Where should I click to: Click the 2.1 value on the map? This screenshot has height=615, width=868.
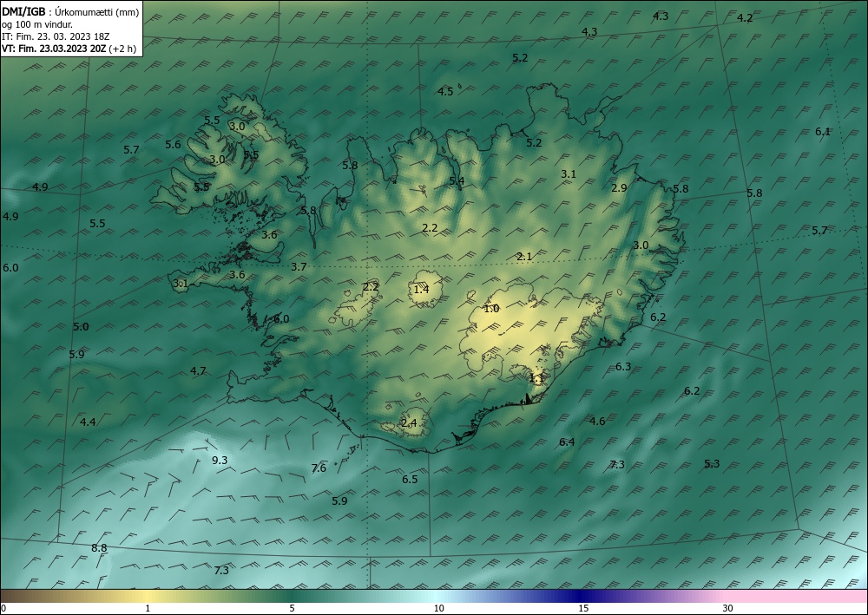524,257
